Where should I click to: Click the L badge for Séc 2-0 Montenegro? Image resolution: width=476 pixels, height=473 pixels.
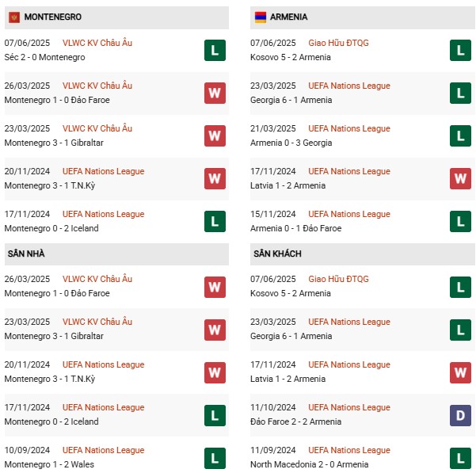click(x=215, y=51)
